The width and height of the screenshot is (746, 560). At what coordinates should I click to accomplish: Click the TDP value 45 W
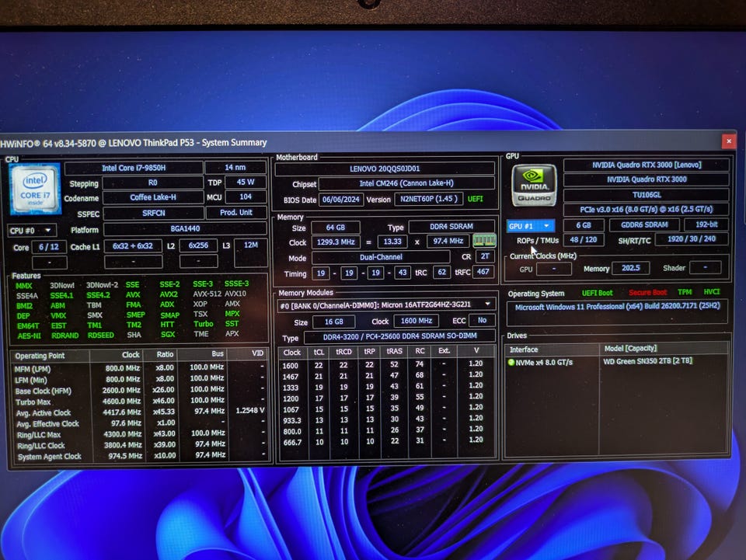[x=246, y=182]
